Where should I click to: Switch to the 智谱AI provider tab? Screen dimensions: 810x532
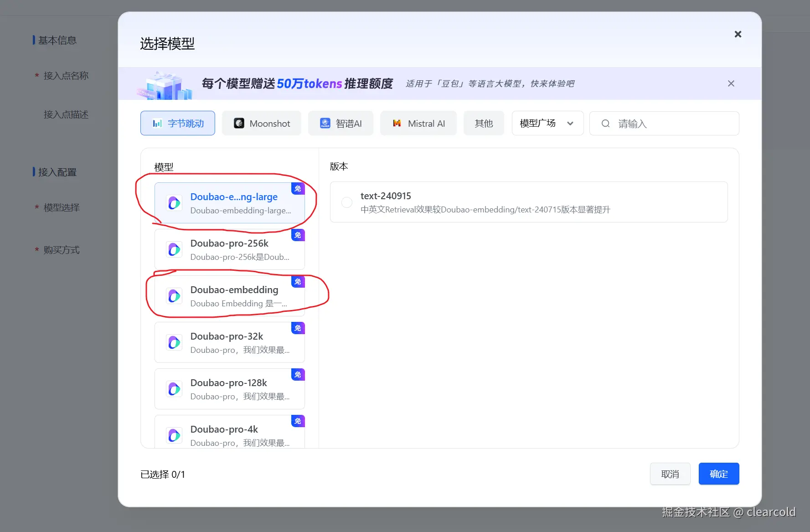341,124
